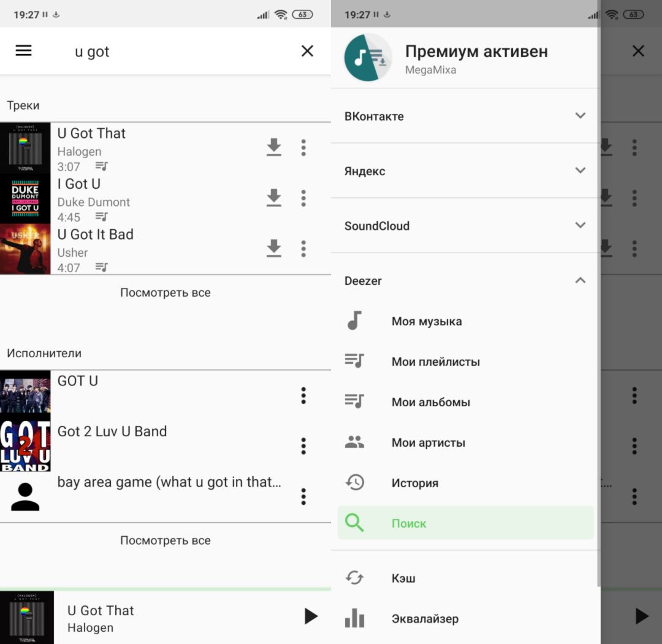
Task: Open more options for artist GOT U
Action: click(303, 395)
